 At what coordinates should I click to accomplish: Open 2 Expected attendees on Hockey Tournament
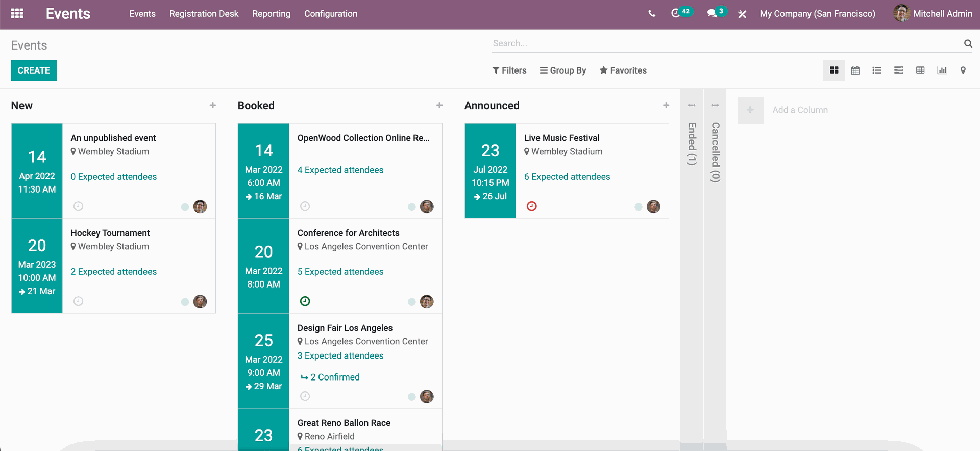[114, 272]
